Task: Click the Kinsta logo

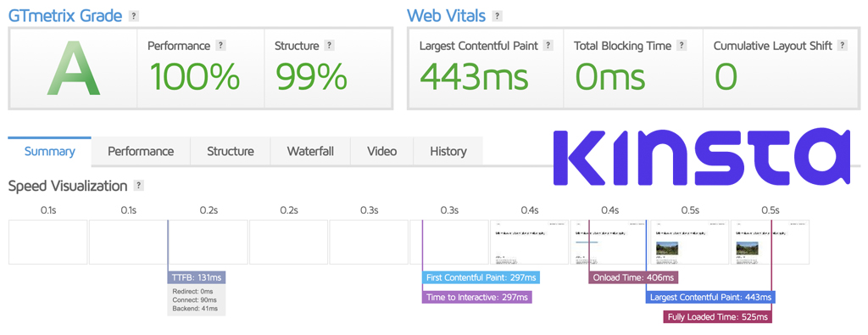Action: [701, 157]
